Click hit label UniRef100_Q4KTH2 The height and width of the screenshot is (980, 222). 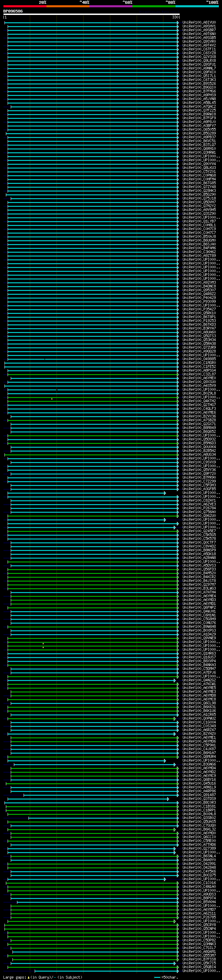pyautogui.click(x=199, y=401)
